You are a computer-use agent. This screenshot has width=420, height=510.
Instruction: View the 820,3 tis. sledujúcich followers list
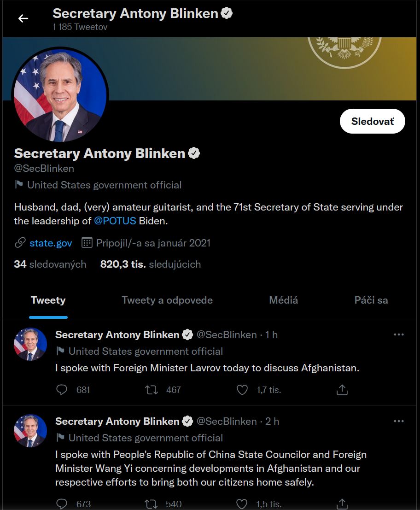coord(150,264)
